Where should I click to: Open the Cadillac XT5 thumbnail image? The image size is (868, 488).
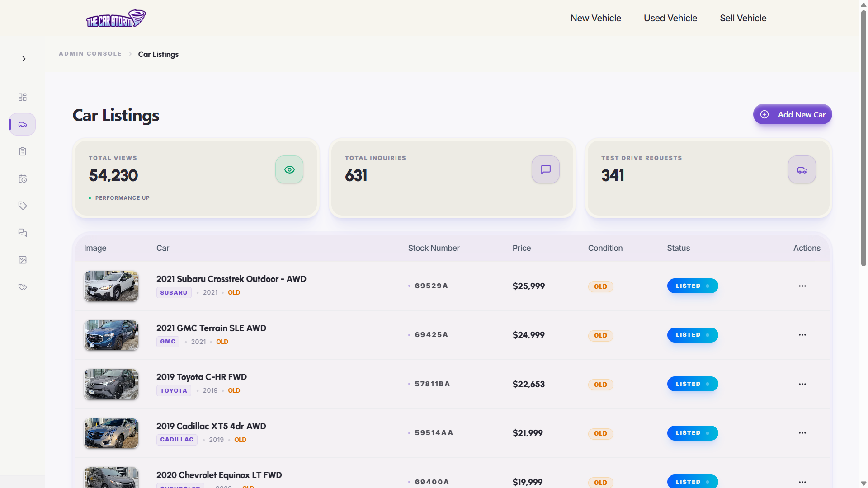(111, 433)
